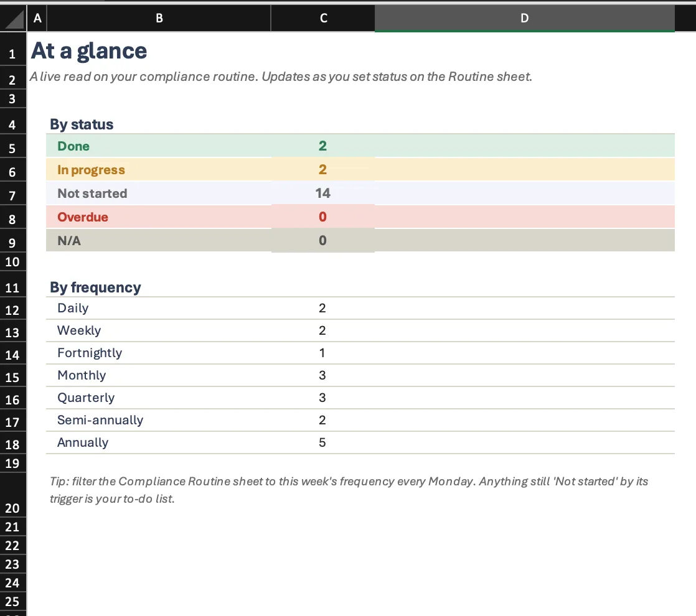Select row 1 header

click(13, 49)
